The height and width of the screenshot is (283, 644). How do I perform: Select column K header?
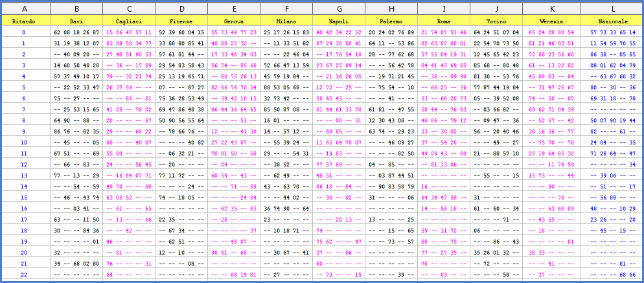(x=551, y=9)
